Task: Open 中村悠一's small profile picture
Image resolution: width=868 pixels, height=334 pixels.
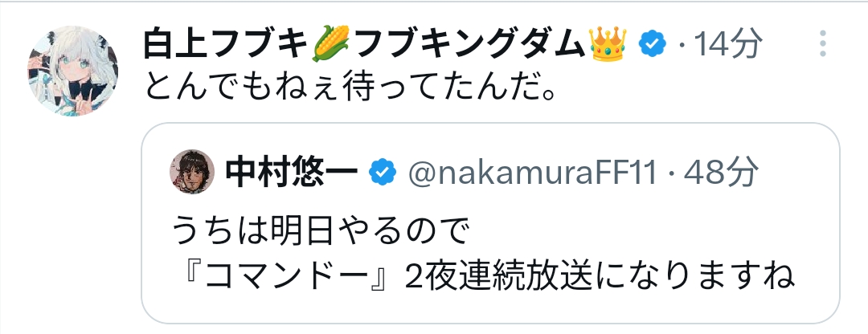Action: (193, 170)
